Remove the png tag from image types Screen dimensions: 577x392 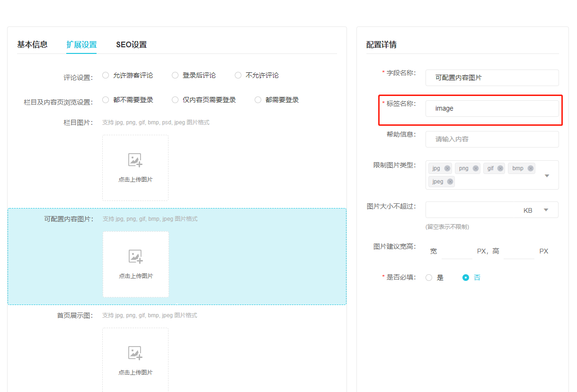click(x=476, y=168)
